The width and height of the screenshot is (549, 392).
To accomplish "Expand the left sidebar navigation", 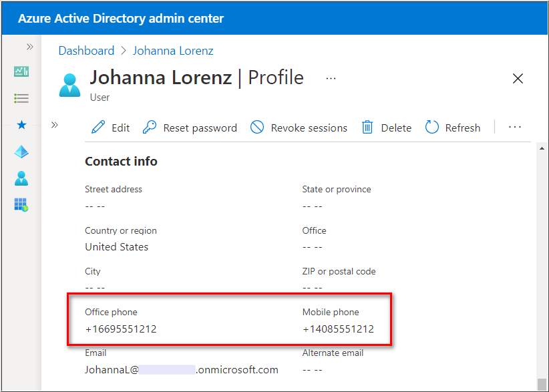I will pos(29,47).
